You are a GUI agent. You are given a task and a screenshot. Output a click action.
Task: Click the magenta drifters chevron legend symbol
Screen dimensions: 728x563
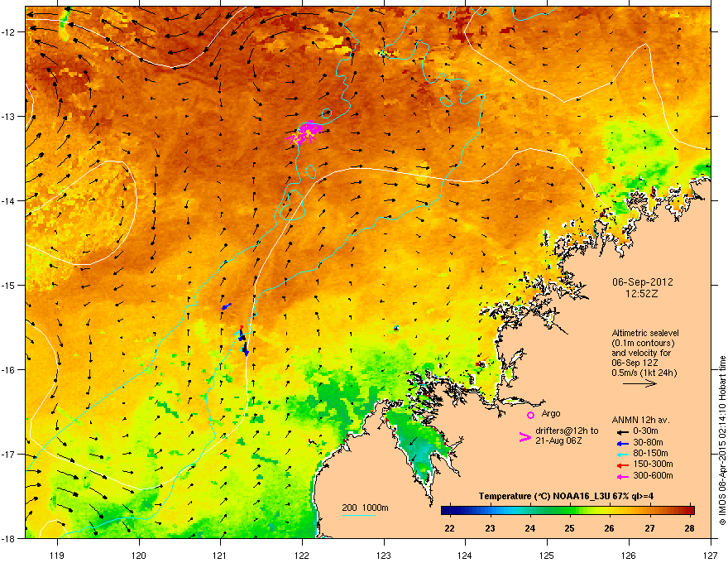pyautogui.click(x=524, y=436)
